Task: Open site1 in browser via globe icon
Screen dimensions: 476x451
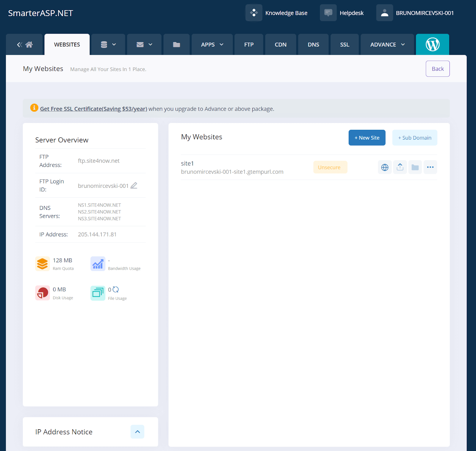Action: click(x=385, y=167)
